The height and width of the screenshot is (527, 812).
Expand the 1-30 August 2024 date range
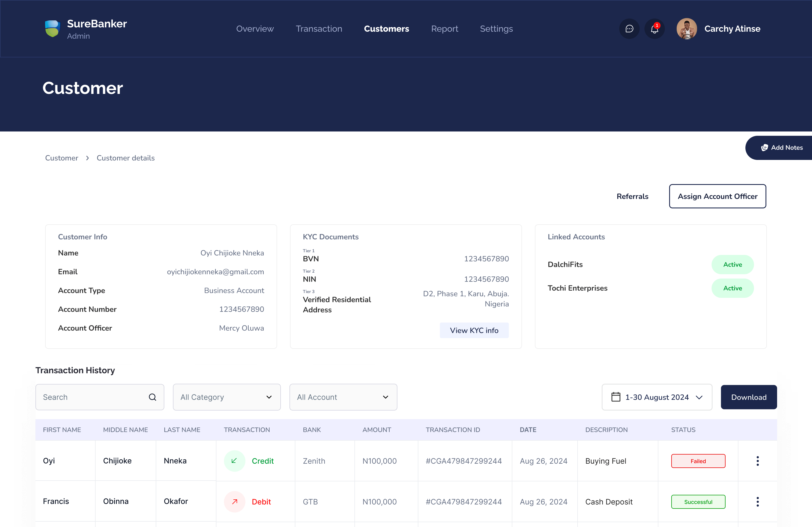(657, 397)
